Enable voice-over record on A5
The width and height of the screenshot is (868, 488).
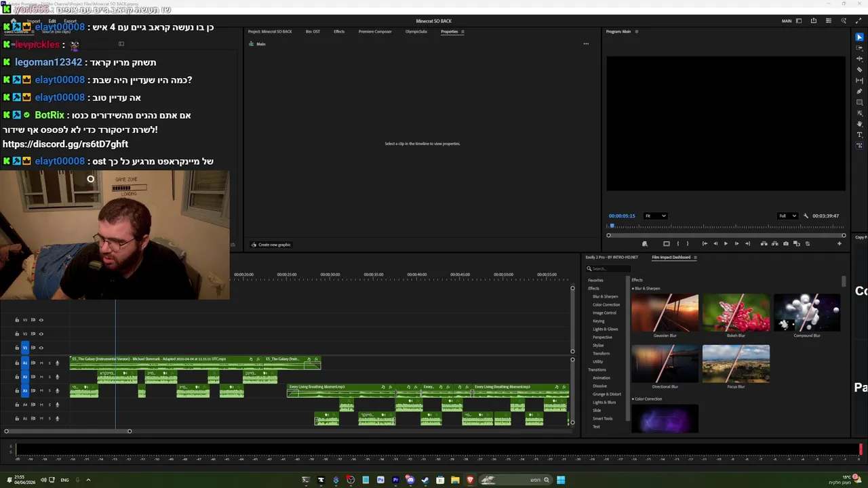coord(57,418)
